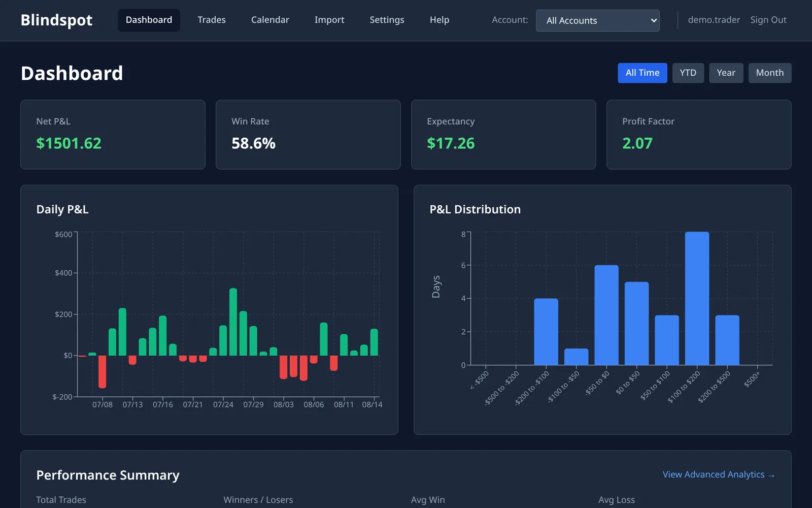
Task: Click the Avg Loss label
Action: click(x=617, y=500)
